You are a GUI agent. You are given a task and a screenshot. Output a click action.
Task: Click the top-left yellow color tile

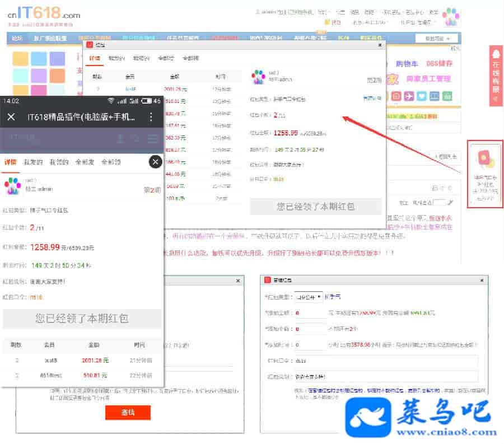[20, 59]
